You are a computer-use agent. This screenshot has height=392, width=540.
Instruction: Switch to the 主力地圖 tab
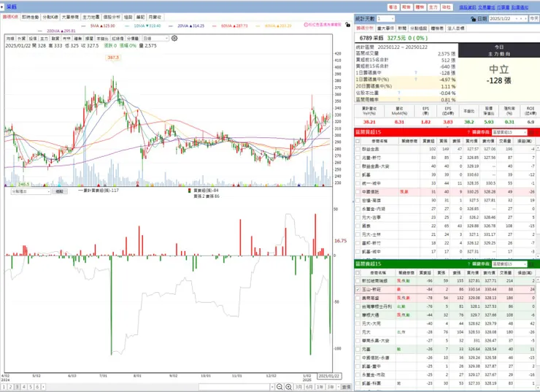point(91,17)
